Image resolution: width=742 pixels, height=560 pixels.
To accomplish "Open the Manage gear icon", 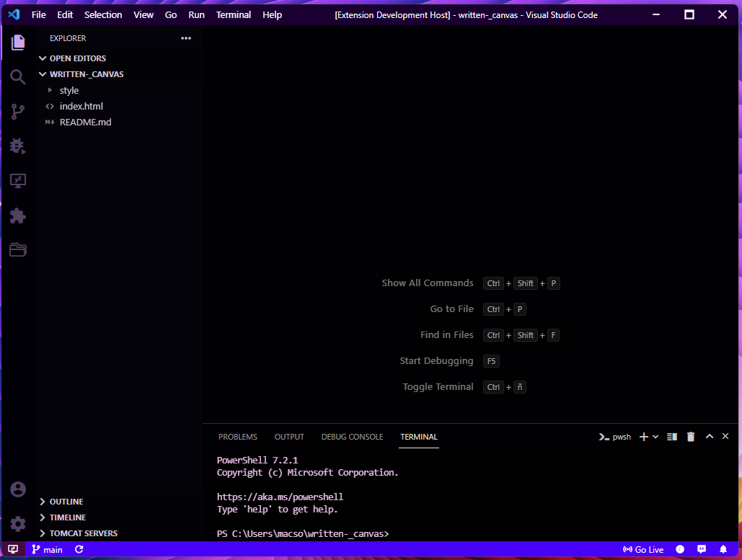I will 17,524.
